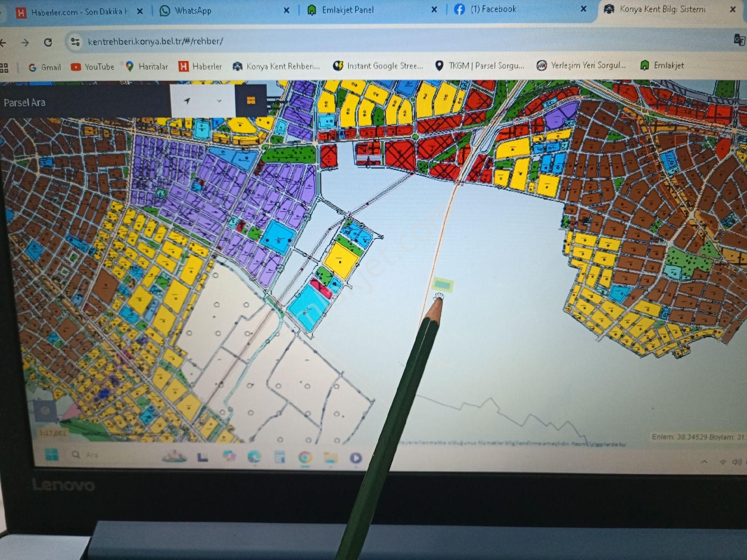Click the site info icon beside URL
Viewport: 747px width, 560px height.
click(75, 42)
